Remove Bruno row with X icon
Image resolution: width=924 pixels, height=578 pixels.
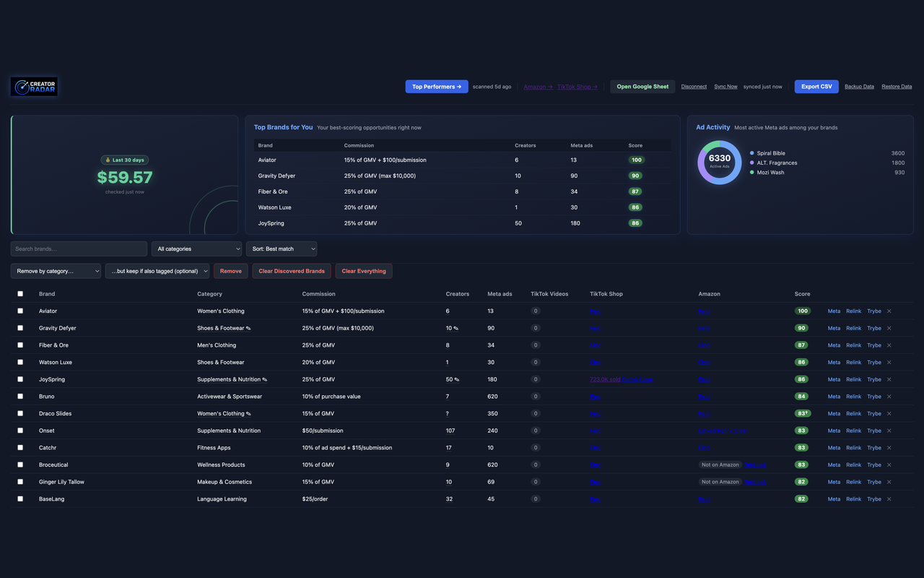pyautogui.click(x=889, y=397)
